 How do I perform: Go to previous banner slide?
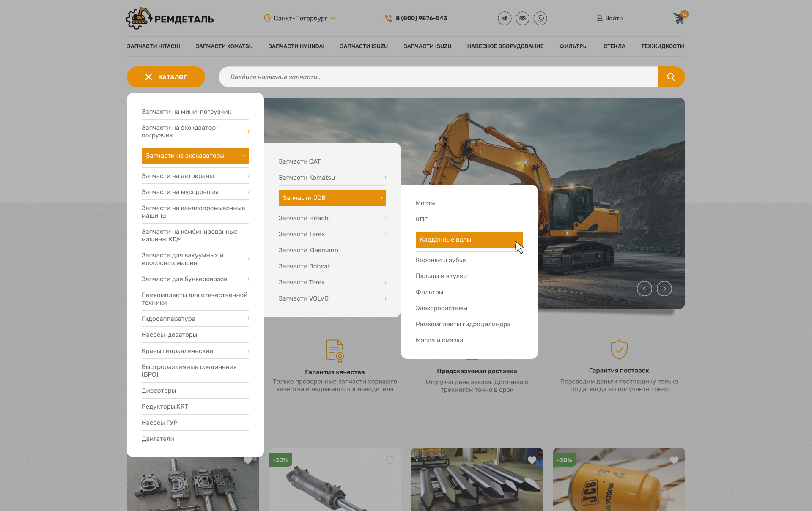click(644, 289)
